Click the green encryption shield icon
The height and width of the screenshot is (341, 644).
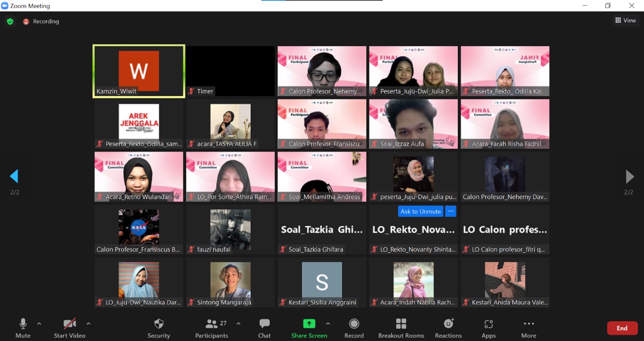[x=10, y=21]
